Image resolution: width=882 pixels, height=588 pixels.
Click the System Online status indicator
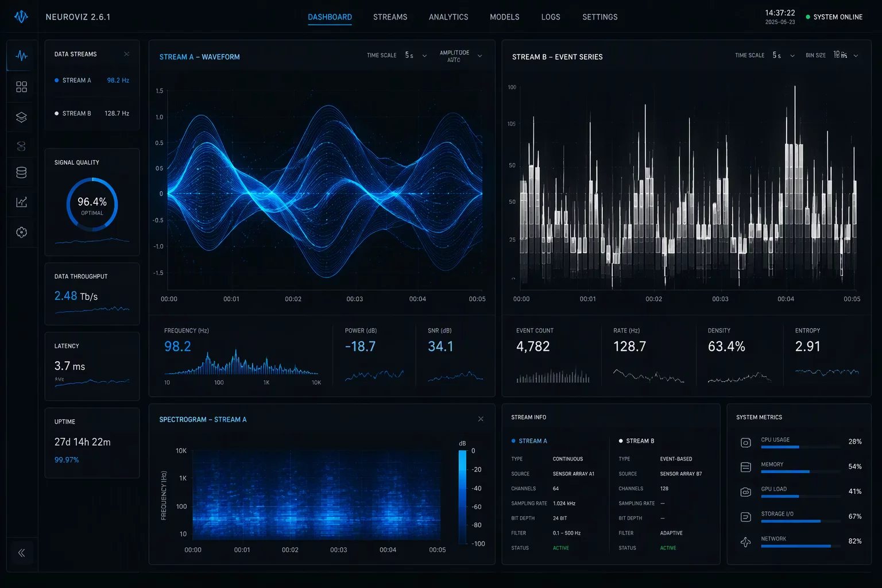pyautogui.click(x=834, y=17)
